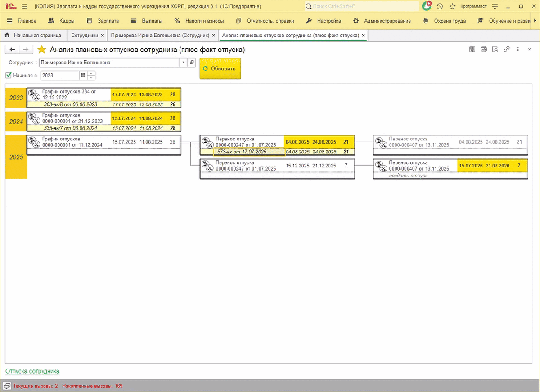Open the history clock icon

pos(440,6)
